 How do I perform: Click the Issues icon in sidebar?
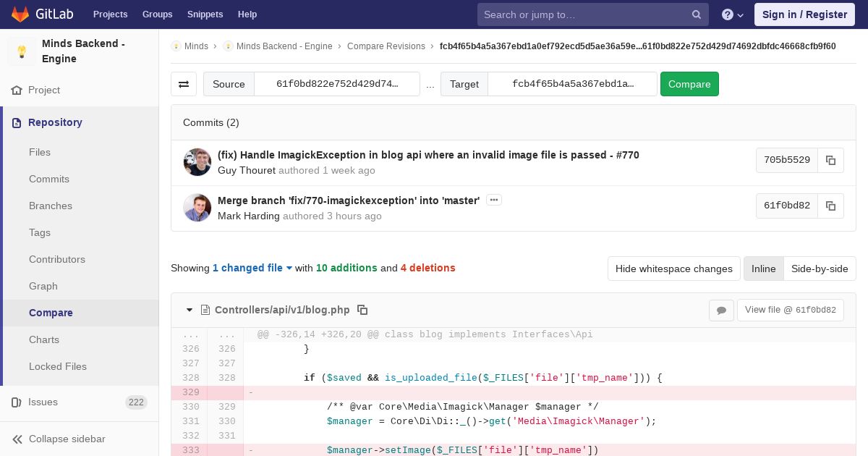17,402
